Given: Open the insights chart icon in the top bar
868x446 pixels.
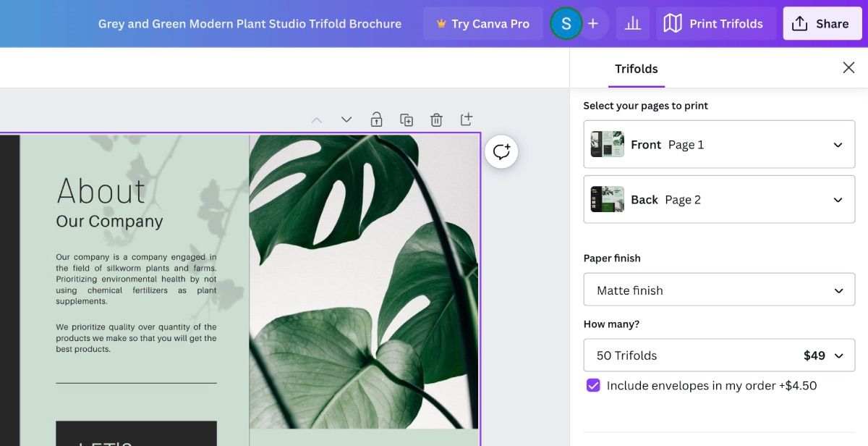Looking at the screenshot, I should pyautogui.click(x=632, y=23).
